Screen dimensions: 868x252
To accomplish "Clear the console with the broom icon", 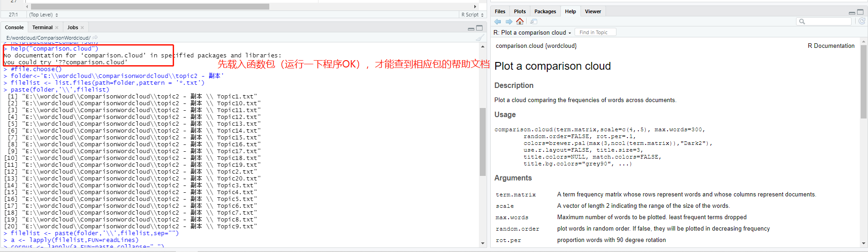I will [480, 38].
